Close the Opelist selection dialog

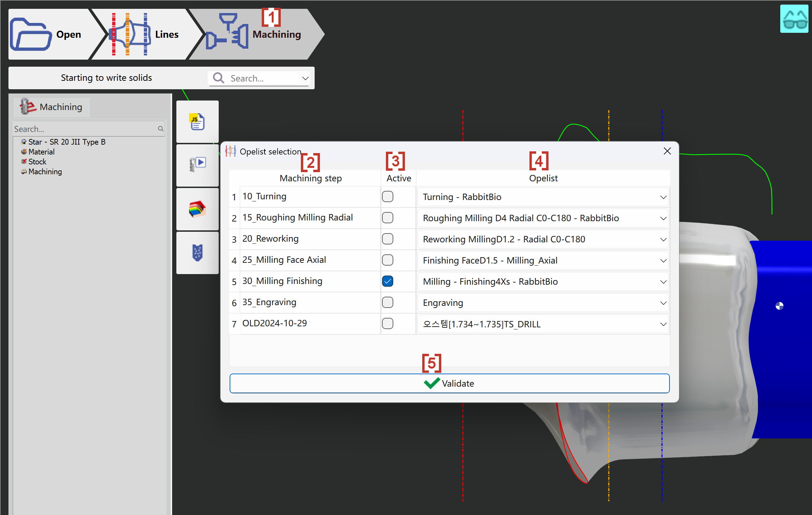point(667,151)
